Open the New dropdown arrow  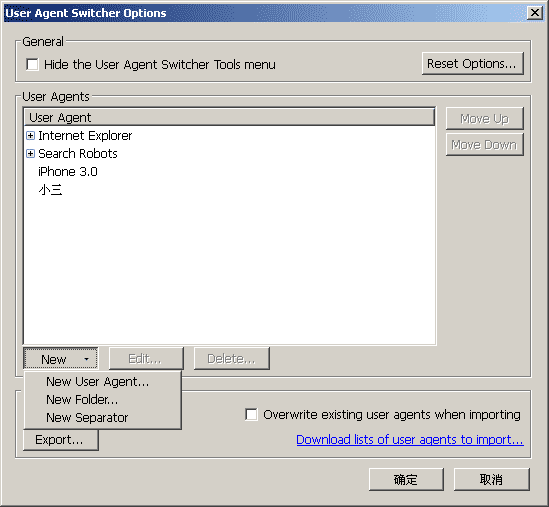pos(86,359)
